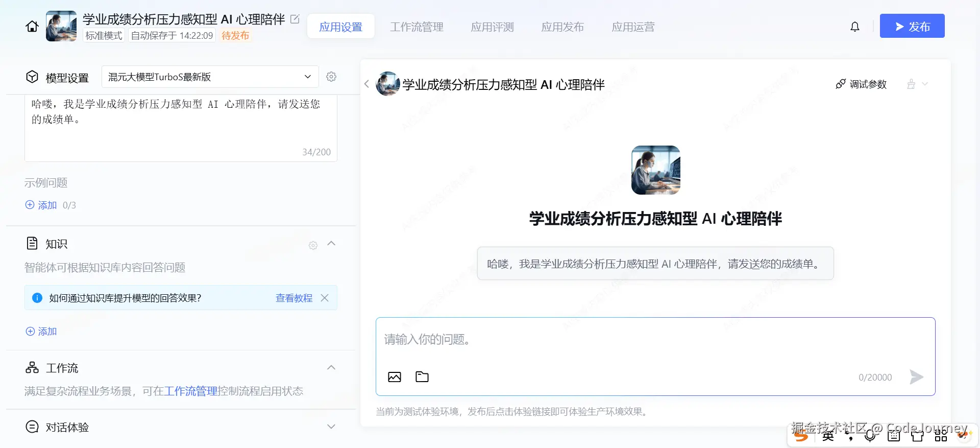Open the 应用评测 tab
The image size is (980, 448).
(493, 27)
